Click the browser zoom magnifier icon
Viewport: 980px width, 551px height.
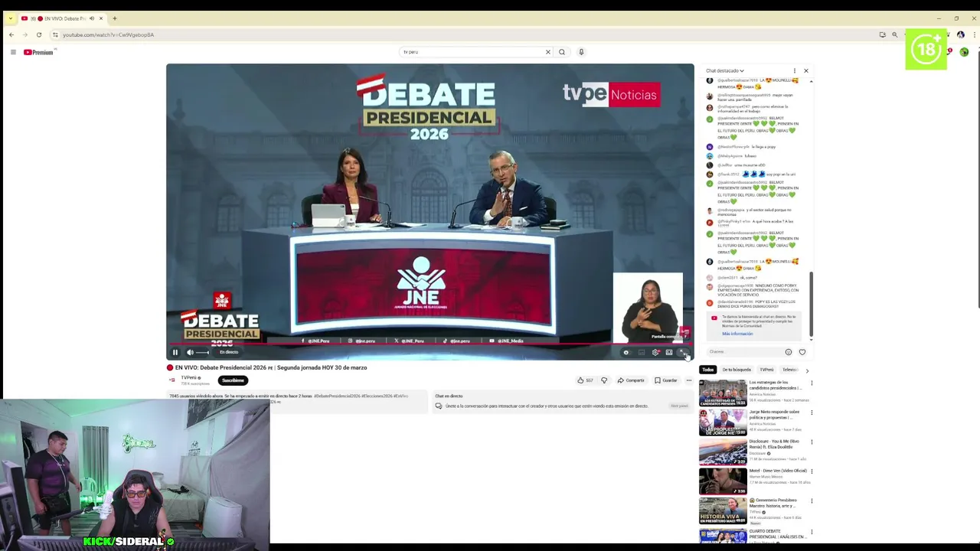pos(894,34)
